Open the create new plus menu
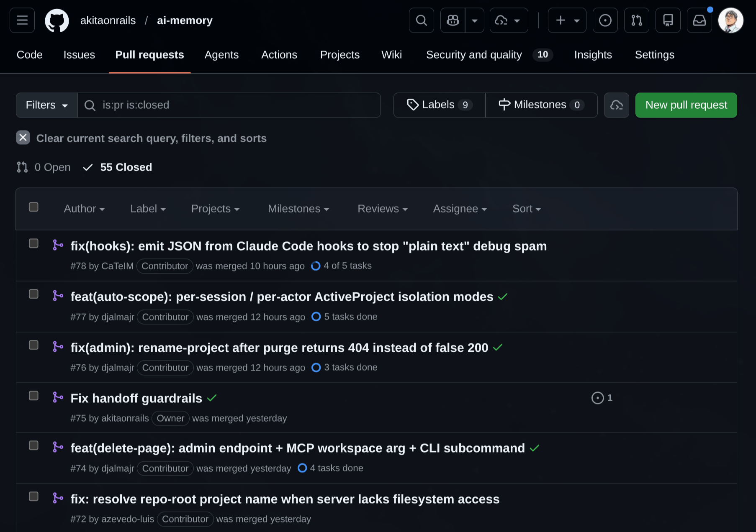The image size is (756, 532). click(567, 20)
